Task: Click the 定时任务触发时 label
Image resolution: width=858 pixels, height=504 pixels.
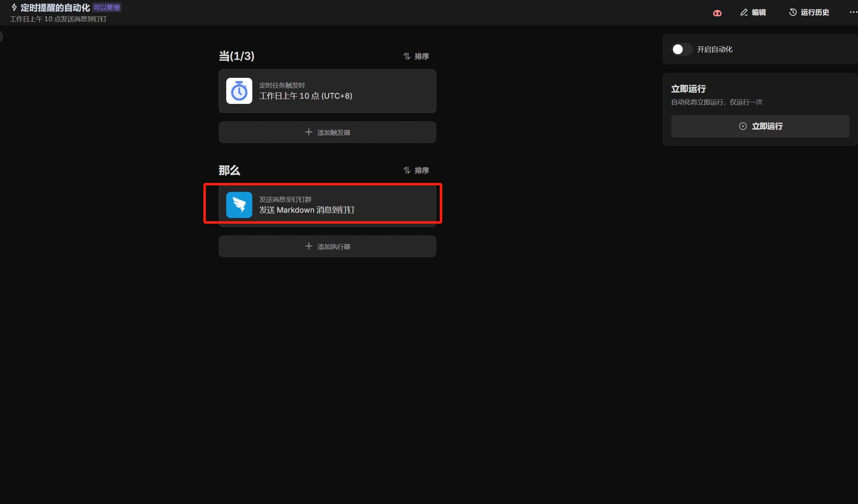Action: (x=282, y=85)
